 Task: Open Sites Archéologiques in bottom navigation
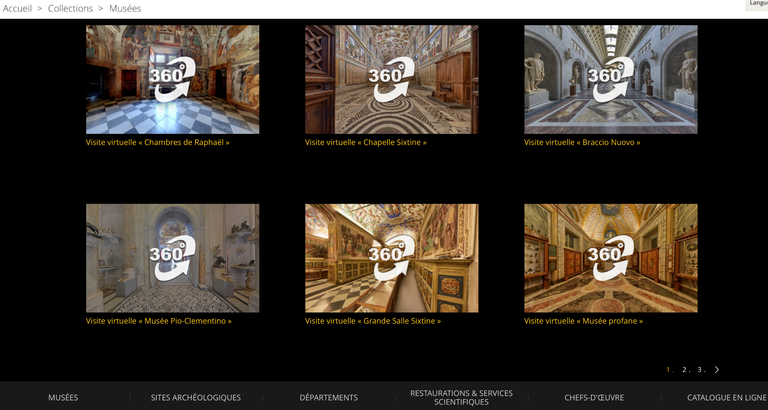[x=196, y=398]
